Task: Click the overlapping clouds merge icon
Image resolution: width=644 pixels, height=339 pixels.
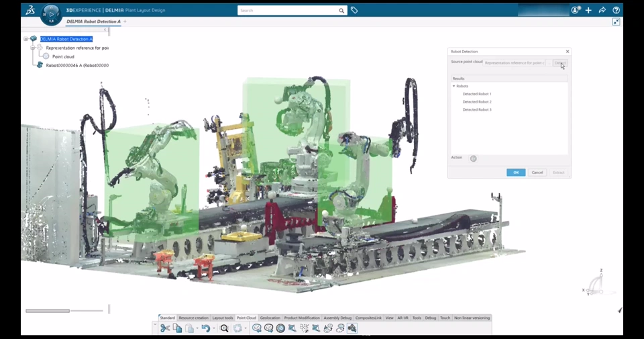Action: point(340,328)
